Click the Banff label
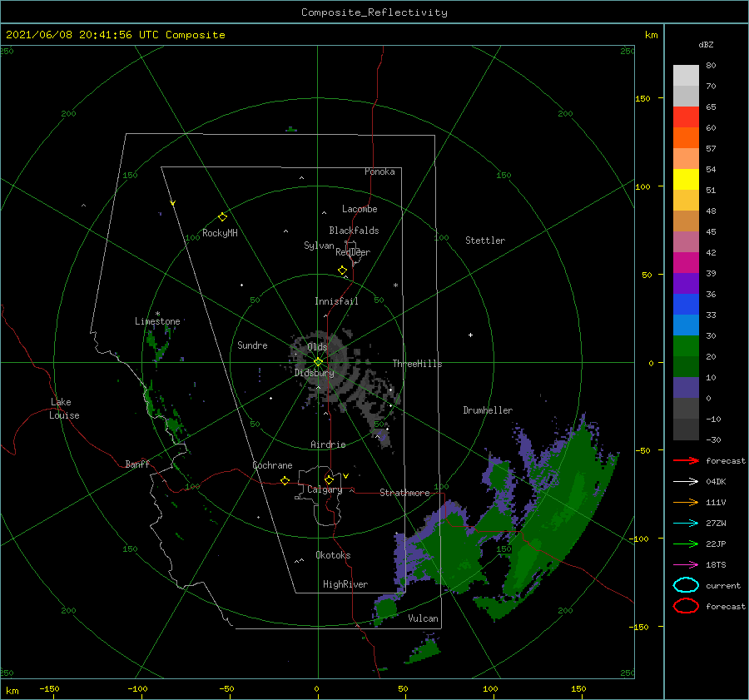The image size is (749, 700). coord(137,464)
